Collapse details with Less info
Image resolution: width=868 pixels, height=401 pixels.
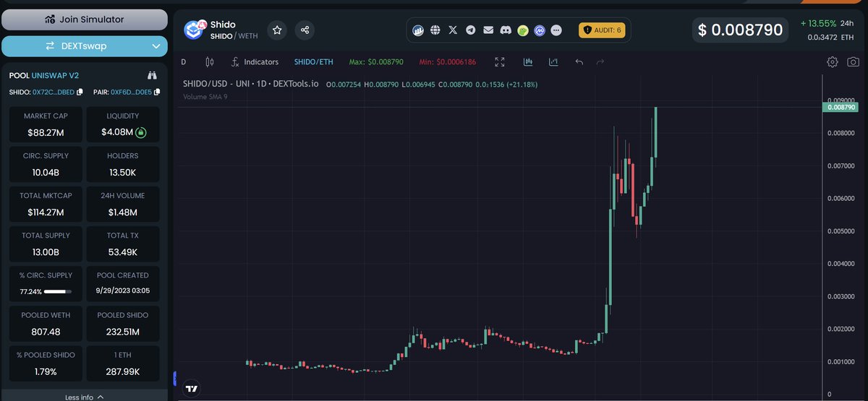tap(85, 397)
